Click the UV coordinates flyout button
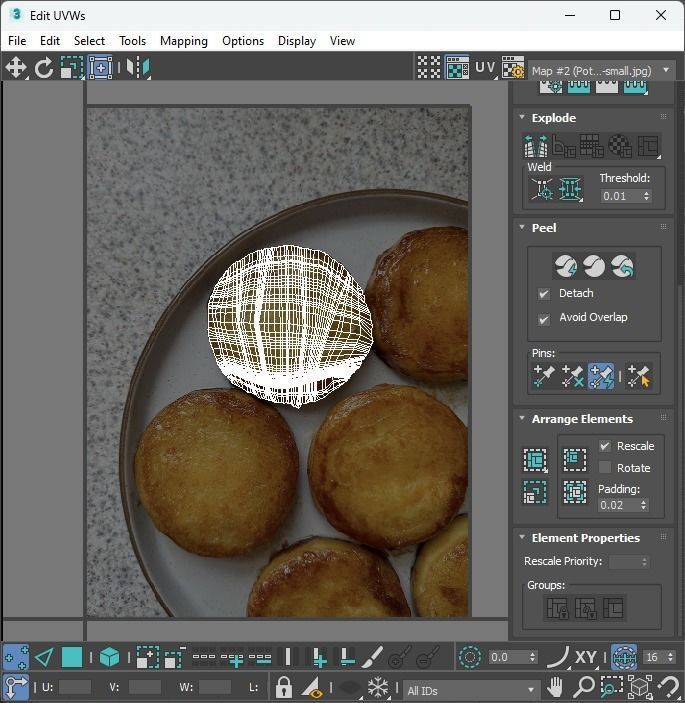Image resolution: width=685 pixels, height=703 pixels. pyautogui.click(x=486, y=68)
